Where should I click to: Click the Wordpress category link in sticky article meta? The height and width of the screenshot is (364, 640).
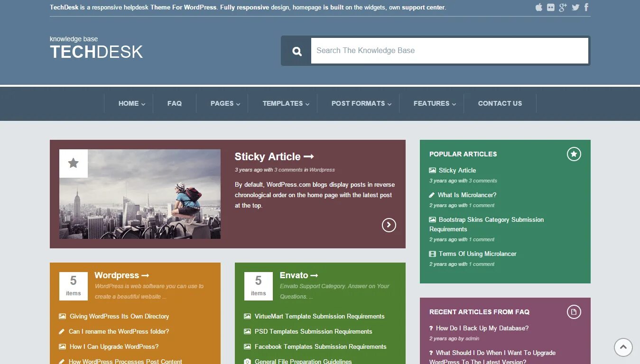pyautogui.click(x=322, y=170)
